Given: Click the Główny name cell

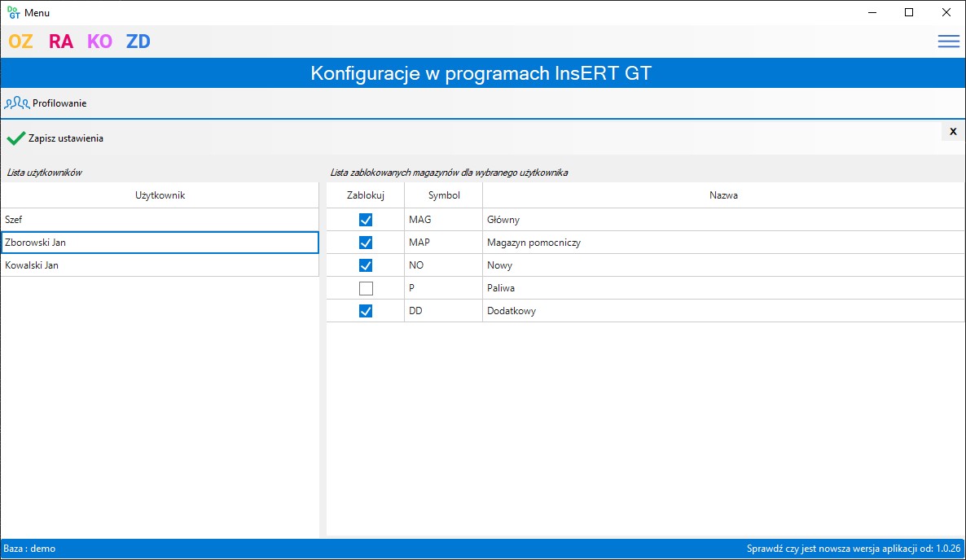Looking at the screenshot, I should tap(724, 220).
